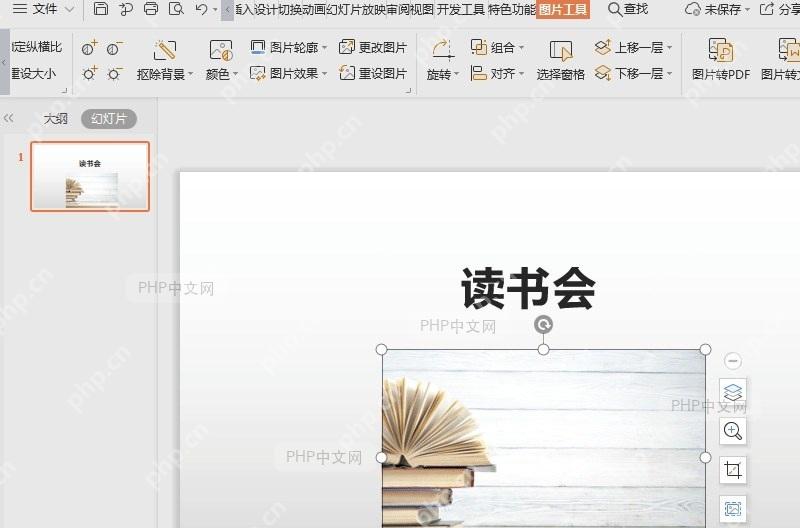This screenshot has width=800, height=528.
Task: Click the magnifier zoom icon beside picture
Action: pos(733,431)
